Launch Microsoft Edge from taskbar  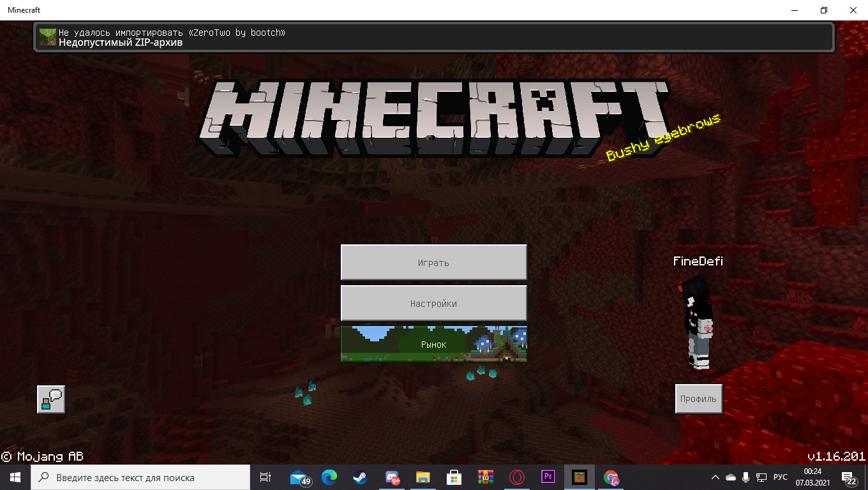(x=329, y=477)
